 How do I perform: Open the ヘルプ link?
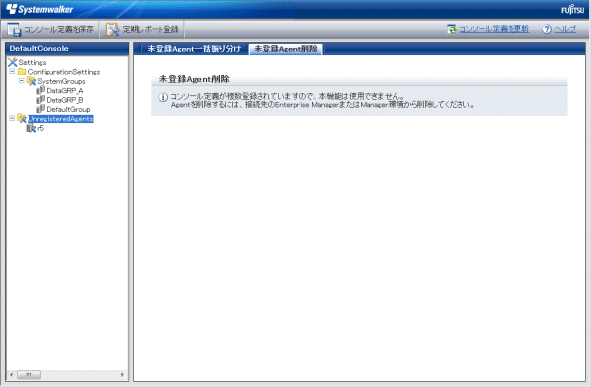[x=565, y=29]
